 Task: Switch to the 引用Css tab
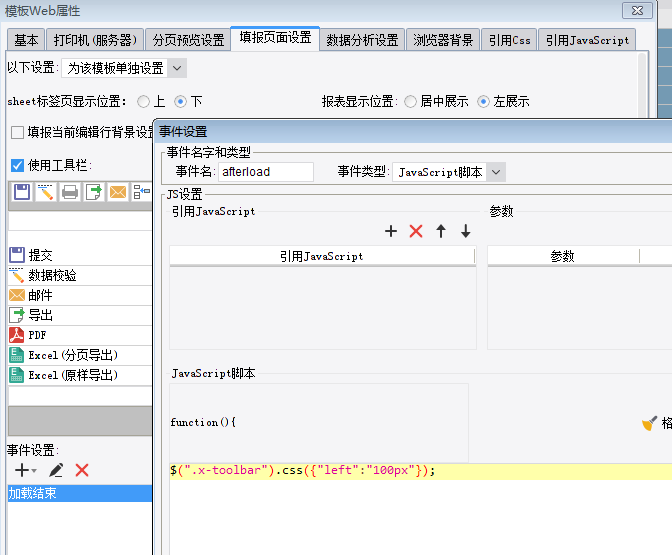pyautogui.click(x=509, y=40)
